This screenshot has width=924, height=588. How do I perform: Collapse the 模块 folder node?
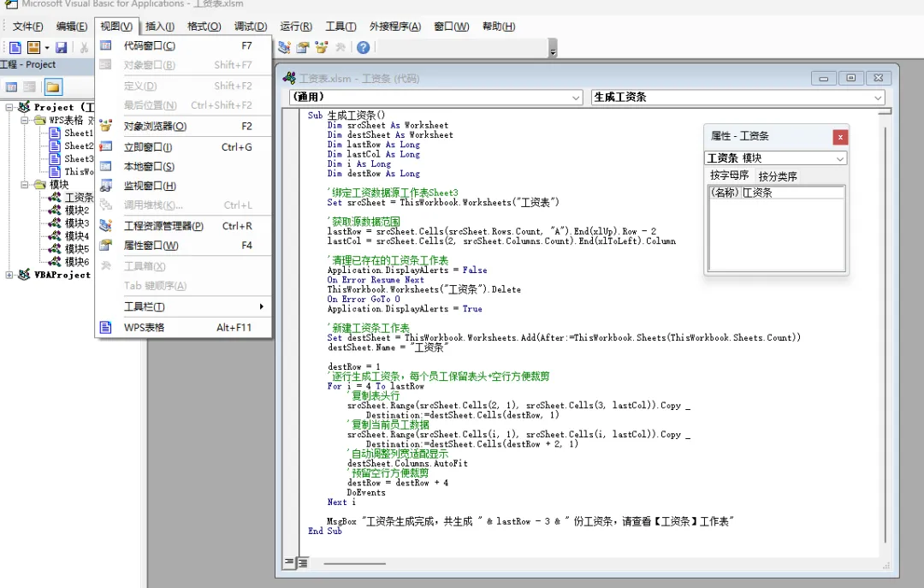[x=24, y=185]
